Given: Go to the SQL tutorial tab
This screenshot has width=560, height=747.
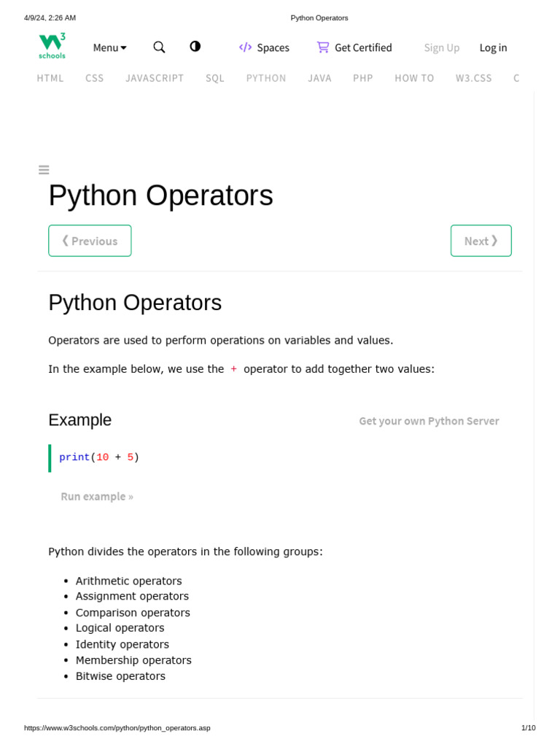Looking at the screenshot, I should (x=215, y=78).
